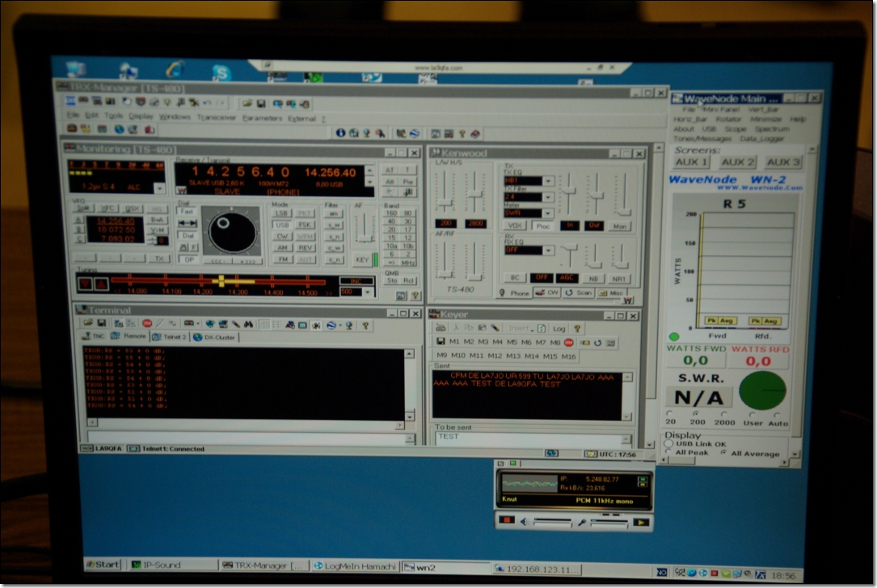This screenshot has width=877, height=588.
Task: Click the blue info icon in TRX-Manager toolbar
Action: point(340,132)
